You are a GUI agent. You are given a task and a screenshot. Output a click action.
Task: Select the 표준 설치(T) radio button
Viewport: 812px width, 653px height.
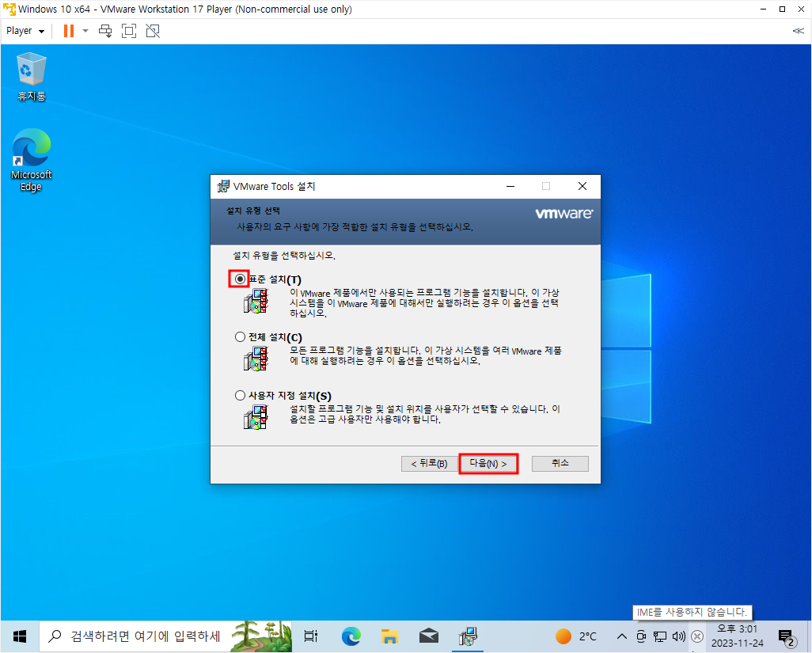(x=240, y=279)
